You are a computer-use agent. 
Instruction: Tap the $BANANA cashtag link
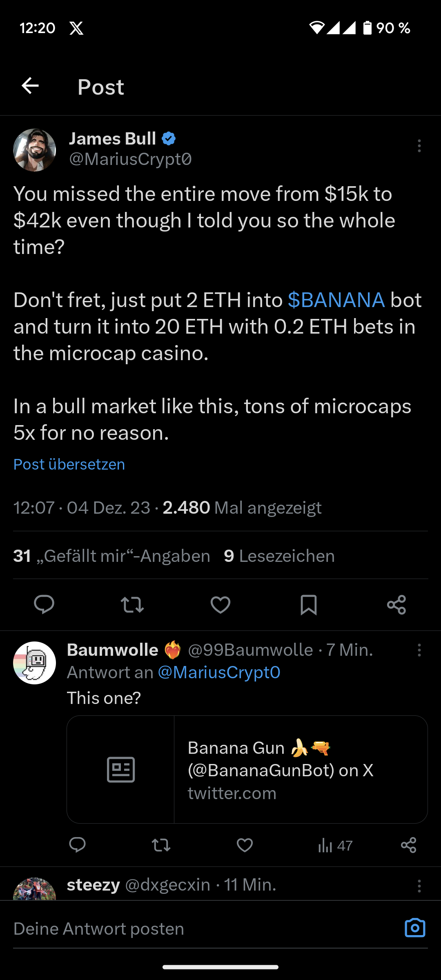click(336, 300)
